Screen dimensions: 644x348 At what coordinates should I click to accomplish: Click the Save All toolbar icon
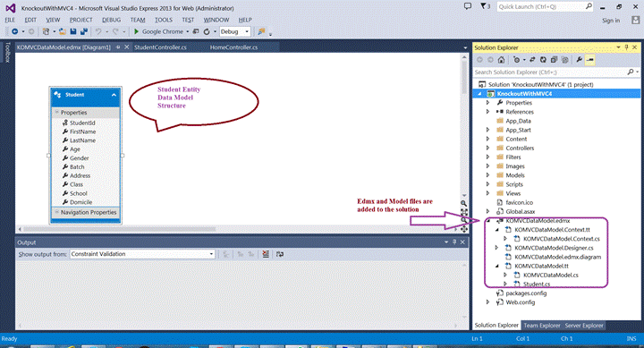pos(84,31)
